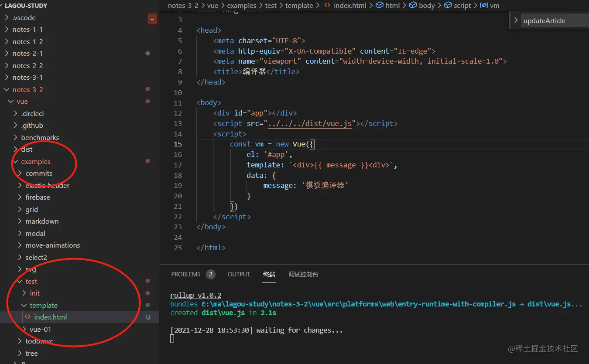Click the title 编译器 line in editor
The height and width of the screenshot is (364, 589).
(x=257, y=72)
